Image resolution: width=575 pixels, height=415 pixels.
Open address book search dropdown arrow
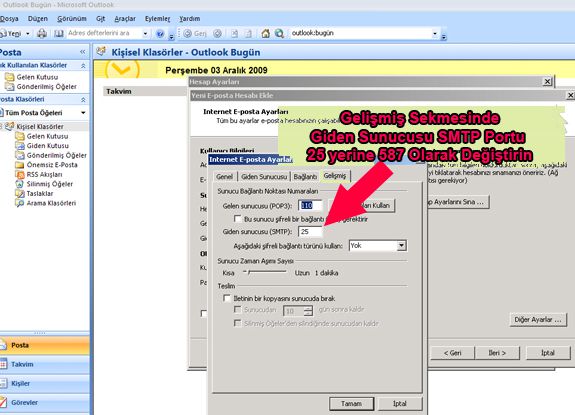click(x=145, y=33)
